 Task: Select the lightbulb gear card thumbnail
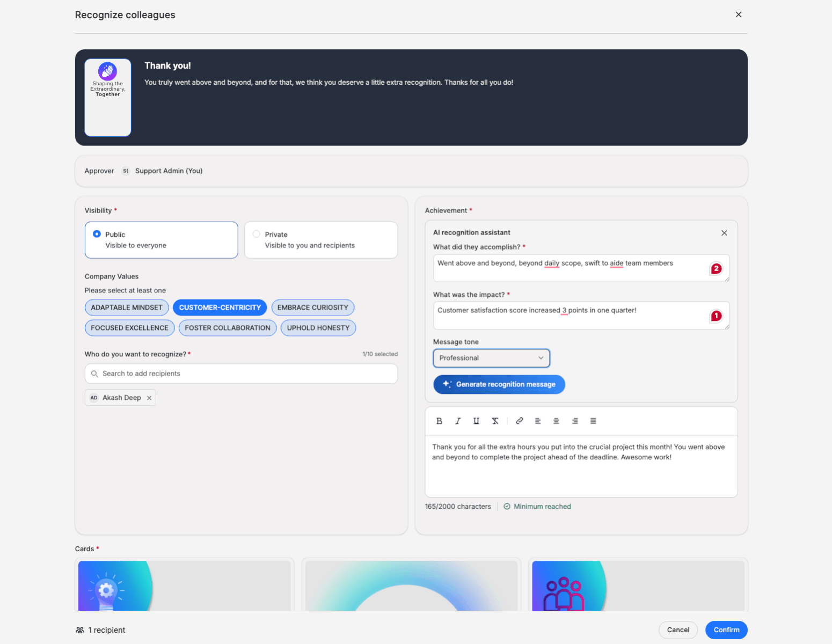185,586
